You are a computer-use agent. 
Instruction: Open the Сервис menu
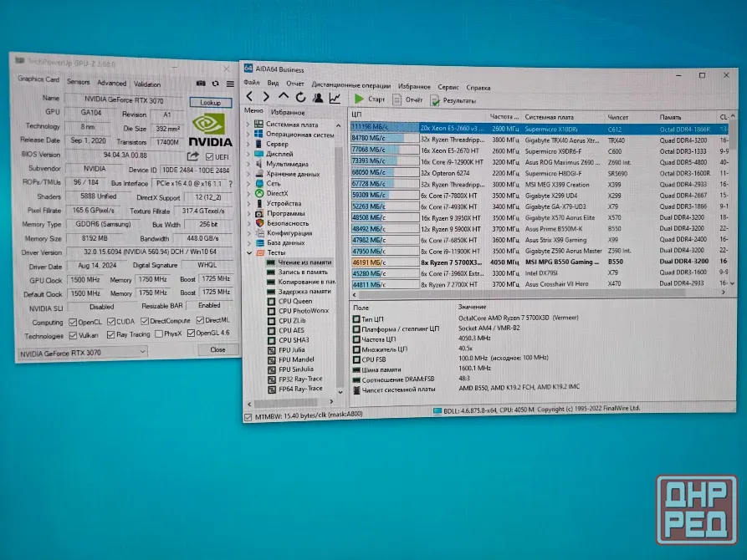[448, 87]
